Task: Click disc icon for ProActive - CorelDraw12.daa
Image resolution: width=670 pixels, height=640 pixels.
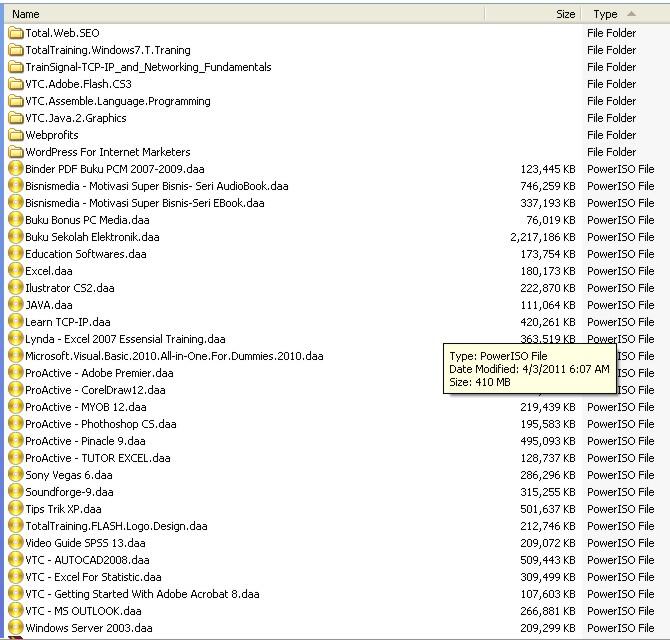Action: pos(16,390)
